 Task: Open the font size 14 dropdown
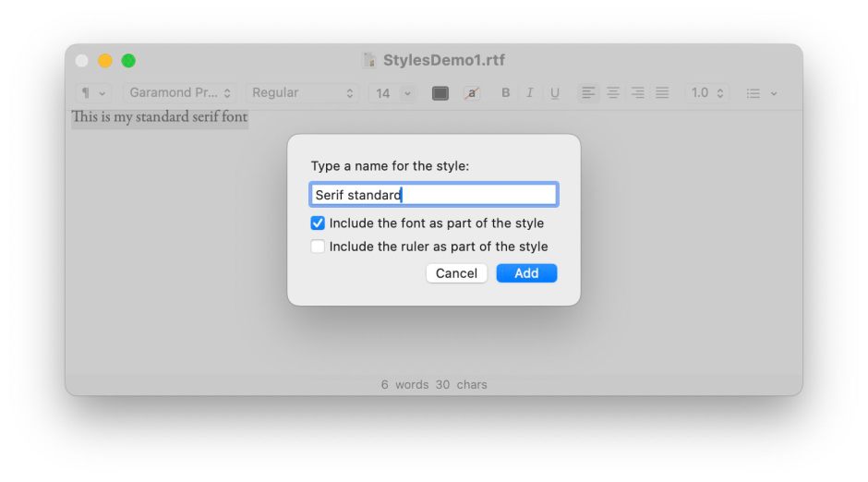pyautogui.click(x=392, y=93)
